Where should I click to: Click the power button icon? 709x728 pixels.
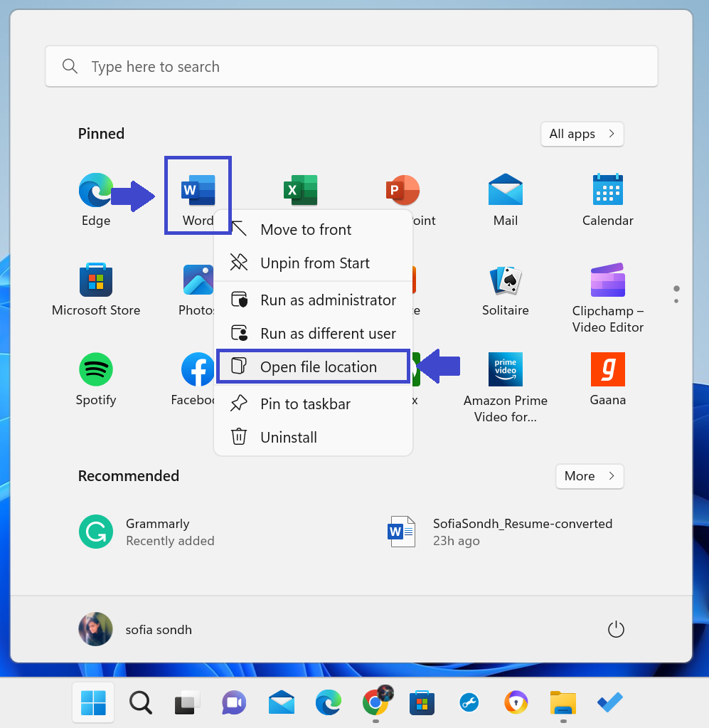pyautogui.click(x=615, y=630)
